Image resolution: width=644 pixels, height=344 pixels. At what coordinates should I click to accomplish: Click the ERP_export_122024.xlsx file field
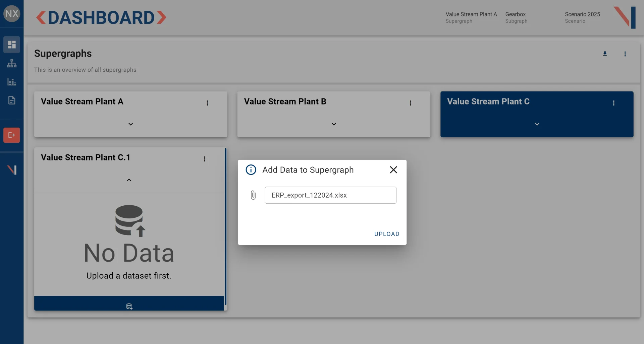[330, 195]
